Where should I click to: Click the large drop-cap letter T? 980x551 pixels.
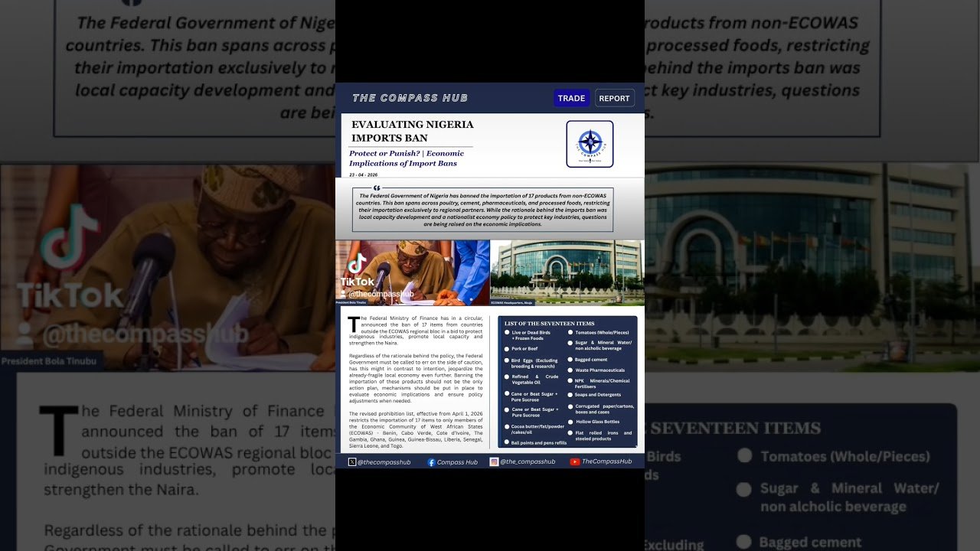point(353,324)
